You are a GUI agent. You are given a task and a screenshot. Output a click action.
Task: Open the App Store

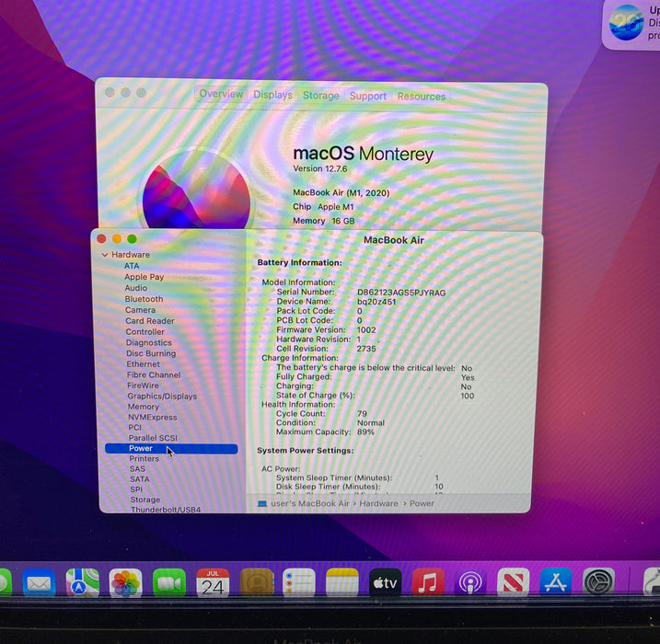pos(556,582)
